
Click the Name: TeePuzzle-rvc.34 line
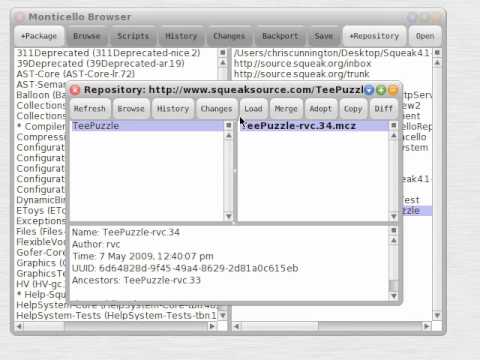click(x=126, y=232)
